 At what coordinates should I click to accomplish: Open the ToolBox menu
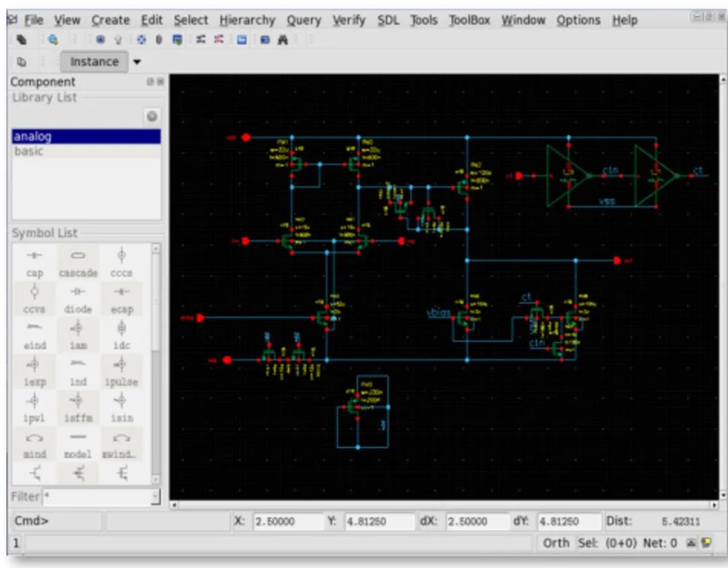click(470, 20)
